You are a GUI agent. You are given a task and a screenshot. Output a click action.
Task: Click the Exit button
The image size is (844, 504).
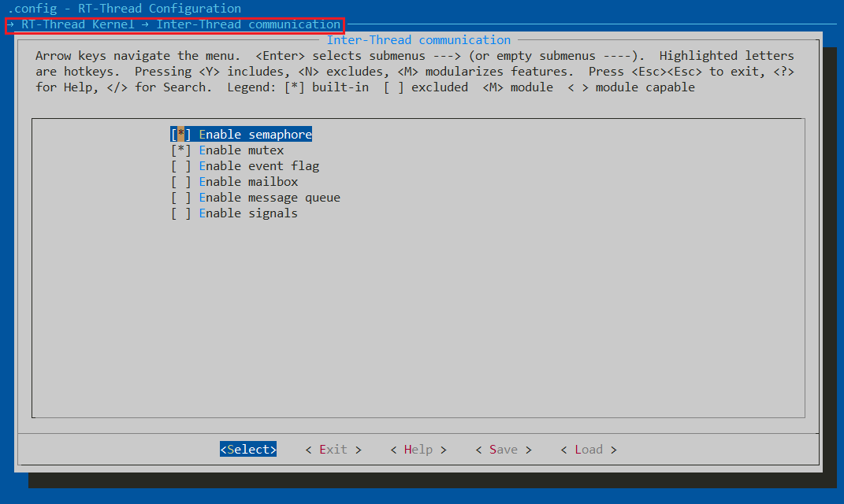click(x=333, y=449)
